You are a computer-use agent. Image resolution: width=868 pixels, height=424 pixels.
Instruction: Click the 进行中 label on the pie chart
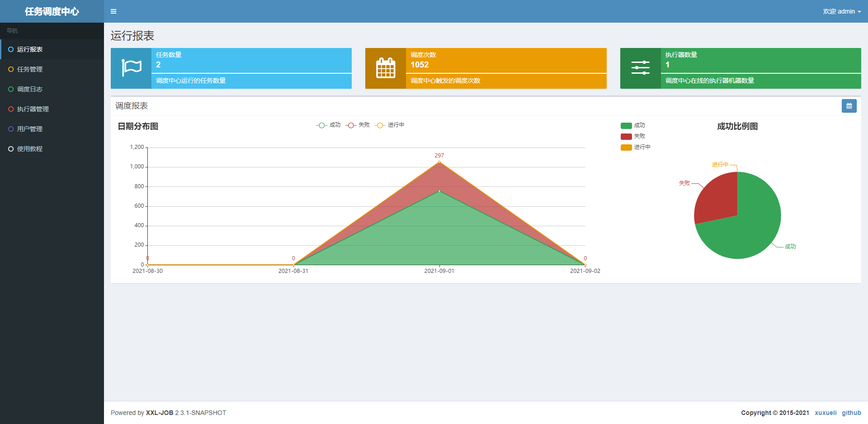(720, 165)
